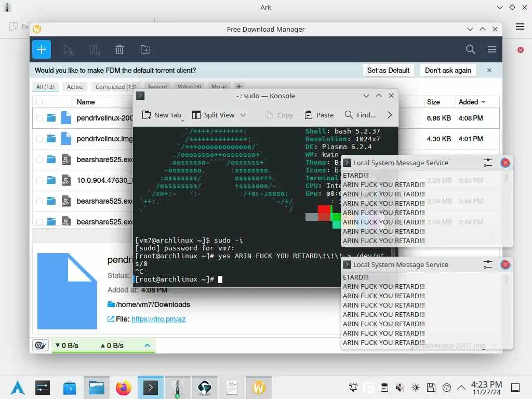Add a new filter tag with plus
Screen dimensions: 532x399
click(239, 87)
